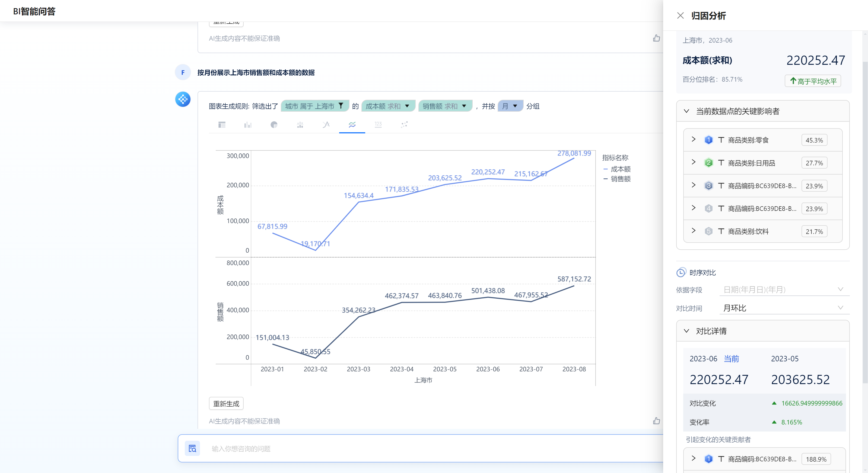
Task: Collapse the 当前数据点的关键影响者 section
Action: (686, 111)
